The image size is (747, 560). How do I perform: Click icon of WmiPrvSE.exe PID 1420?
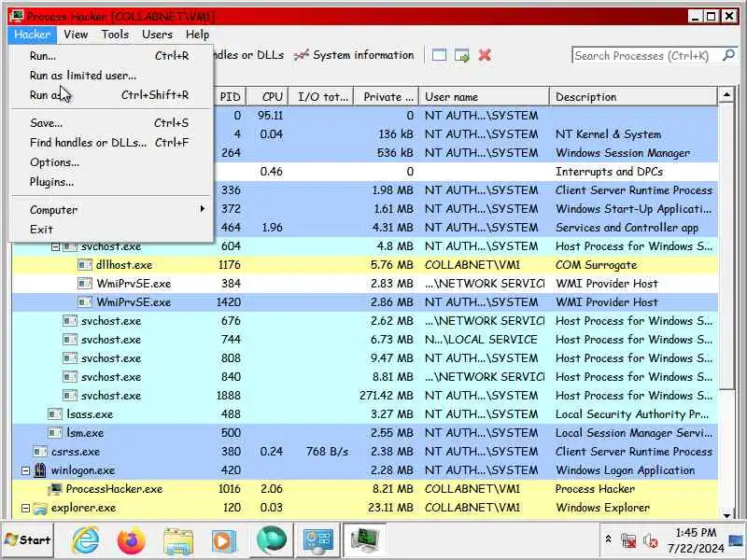[x=85, y=302]
